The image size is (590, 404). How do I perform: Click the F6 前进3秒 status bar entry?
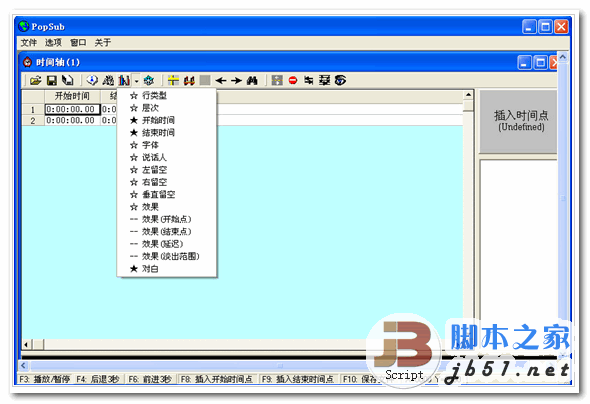click(x=150, y=379)
